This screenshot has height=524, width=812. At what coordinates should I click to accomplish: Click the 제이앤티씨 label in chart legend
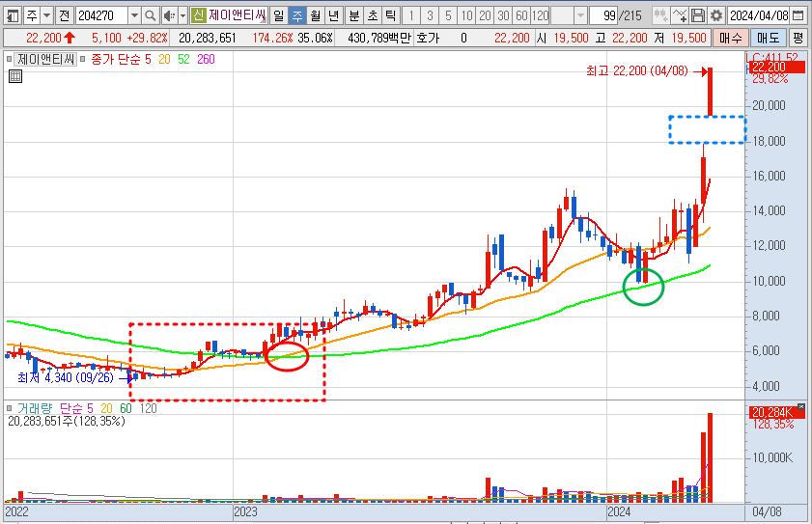(x=45, y=60)
